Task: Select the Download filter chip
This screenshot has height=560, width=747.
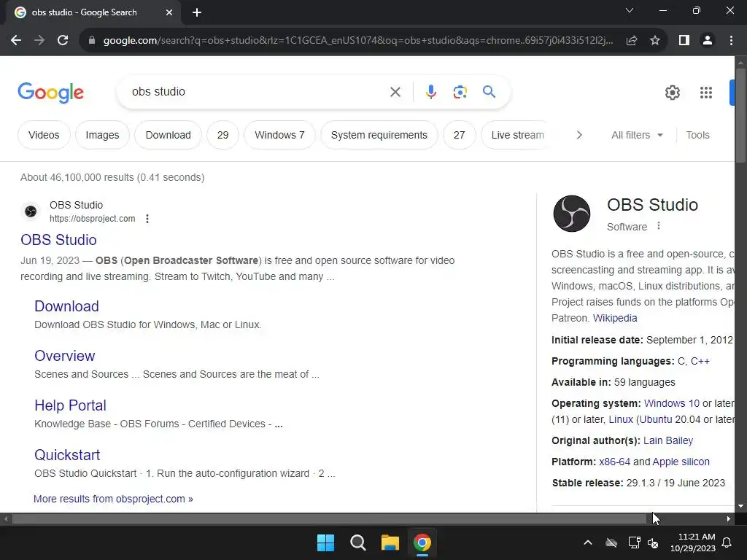Action: (x=169, y=135)
